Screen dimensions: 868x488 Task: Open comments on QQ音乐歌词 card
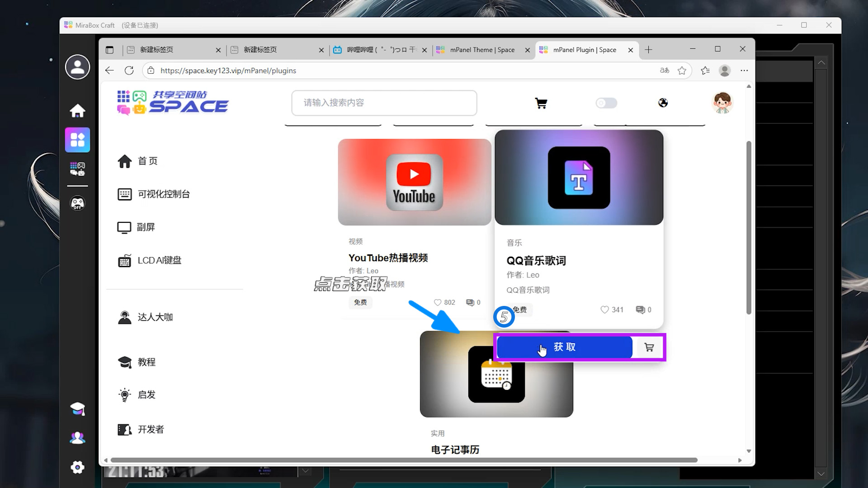click(x=640, y=310)
